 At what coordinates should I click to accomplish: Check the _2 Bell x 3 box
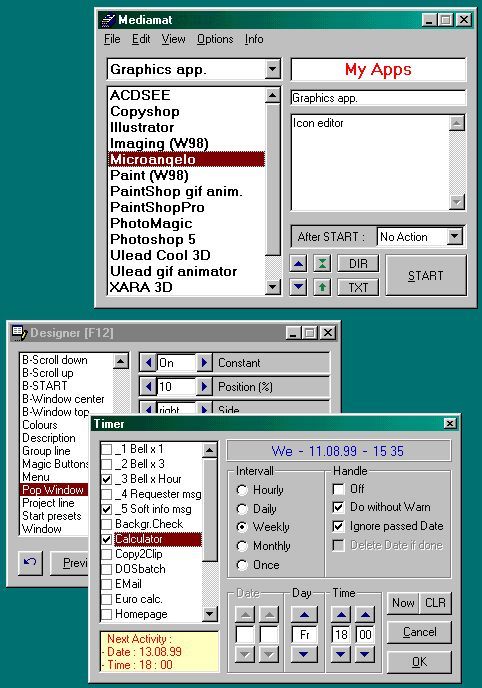click(x=107, y=464)
